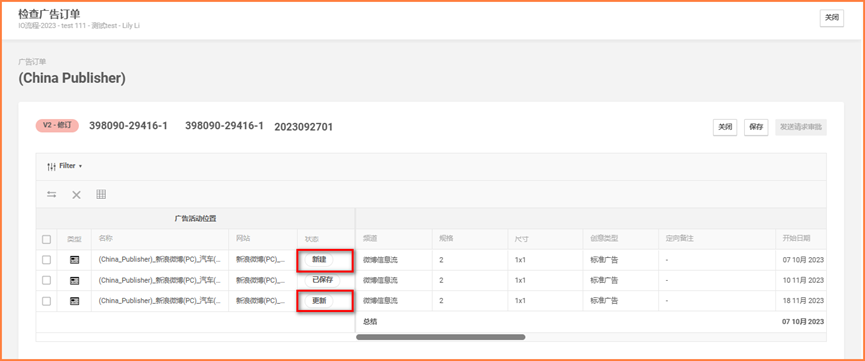Screen dimensions: 865x361
Task: Click the type icon in the 新建 row
Action: coord(74,260)
